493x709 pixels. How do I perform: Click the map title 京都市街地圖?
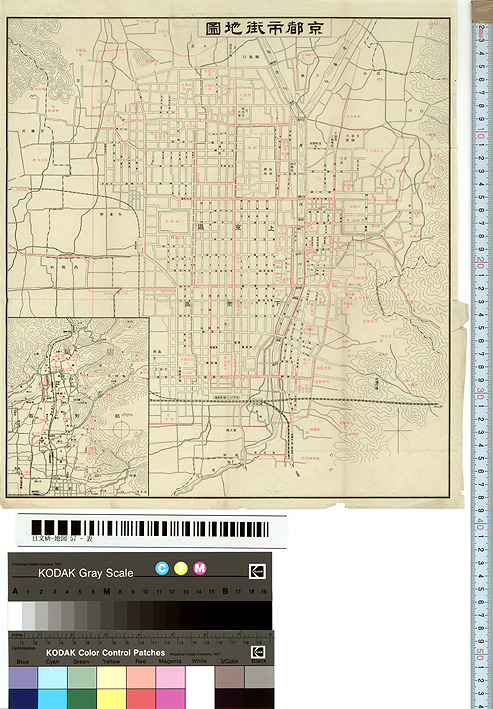click(264, 28)
